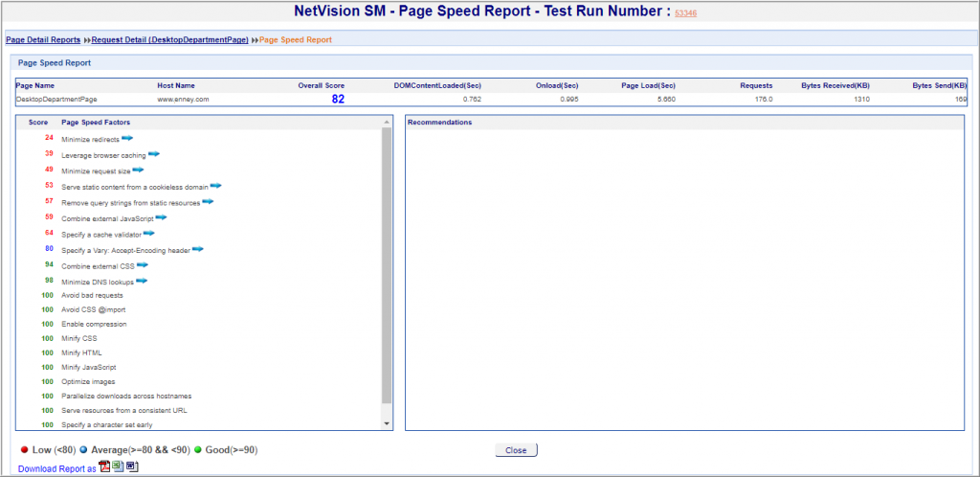The image size is (980, 477).
Task: Click the Bytes Received value 1310
Action: pos(862,100)
